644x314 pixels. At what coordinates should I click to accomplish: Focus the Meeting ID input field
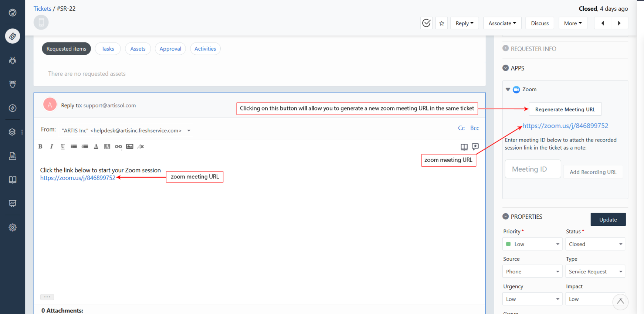pos(533,169)
